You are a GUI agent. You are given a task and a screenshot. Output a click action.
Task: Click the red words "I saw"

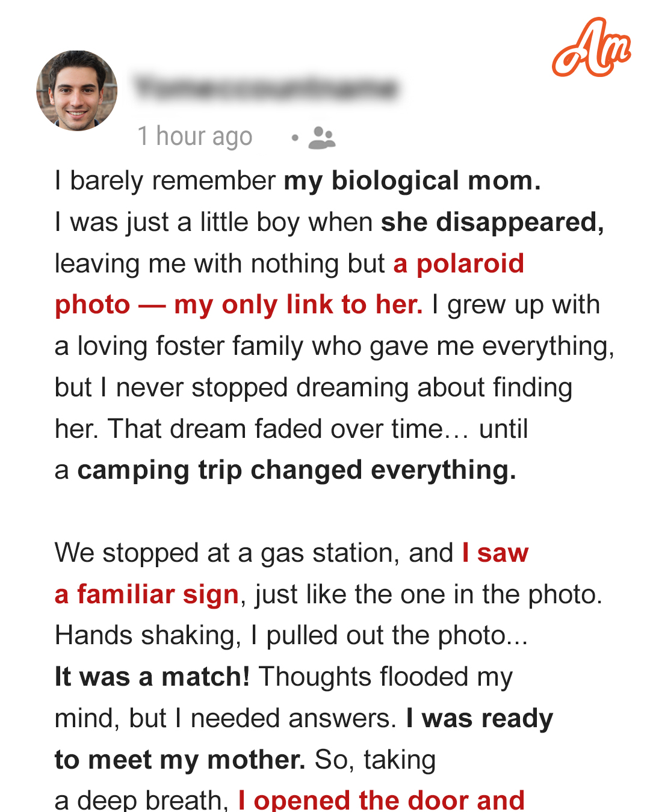495,553
